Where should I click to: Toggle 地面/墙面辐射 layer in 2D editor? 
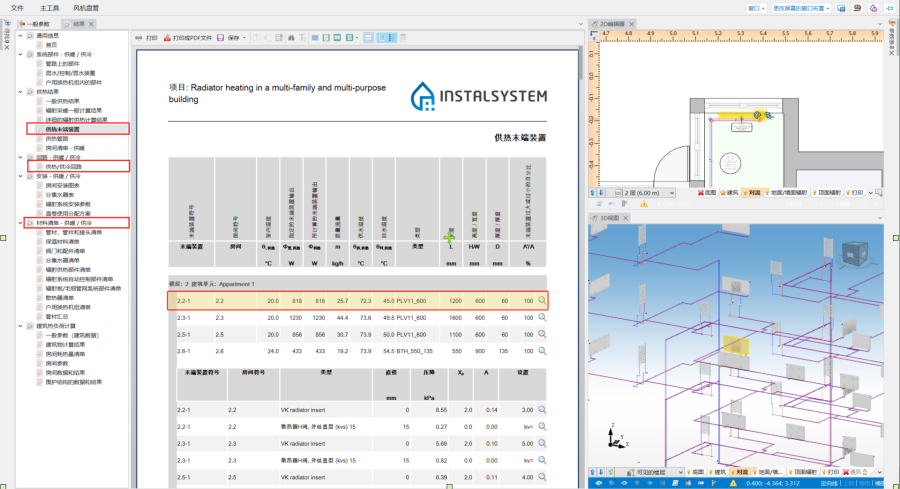tap(785, 193)
